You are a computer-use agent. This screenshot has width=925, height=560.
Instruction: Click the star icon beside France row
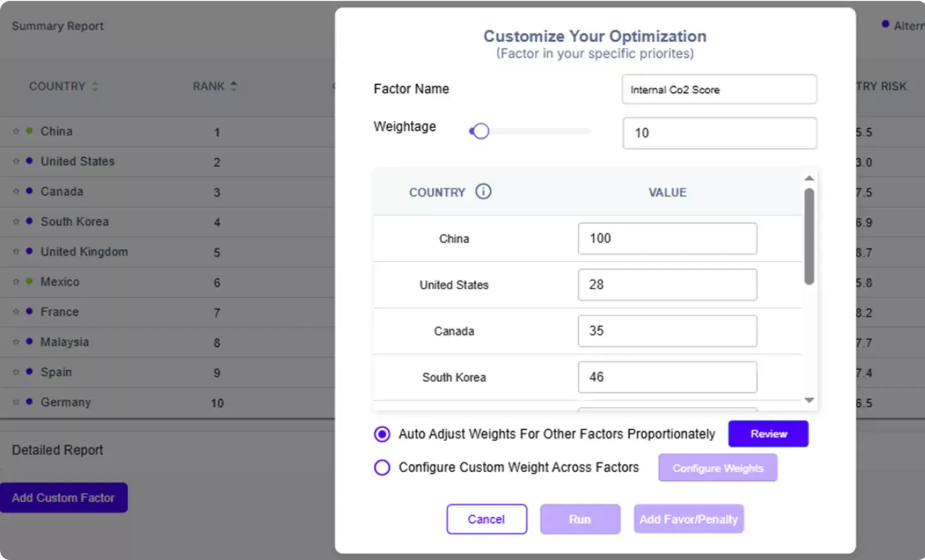point(16,312)
